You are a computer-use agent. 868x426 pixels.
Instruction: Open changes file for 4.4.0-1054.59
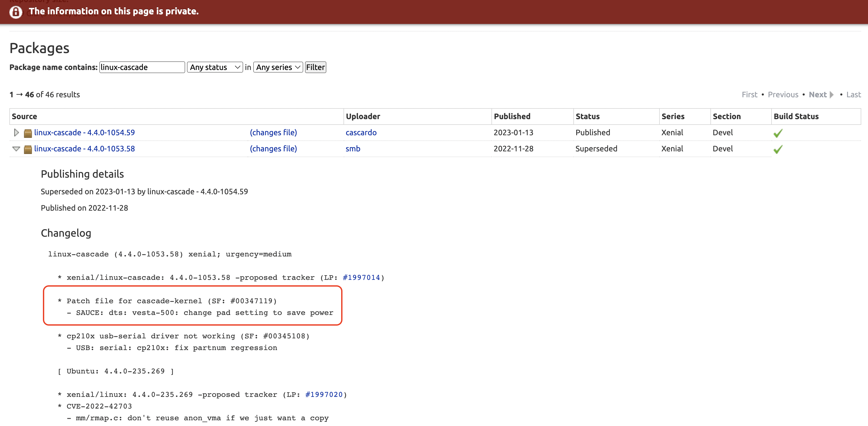pos(273,132)
